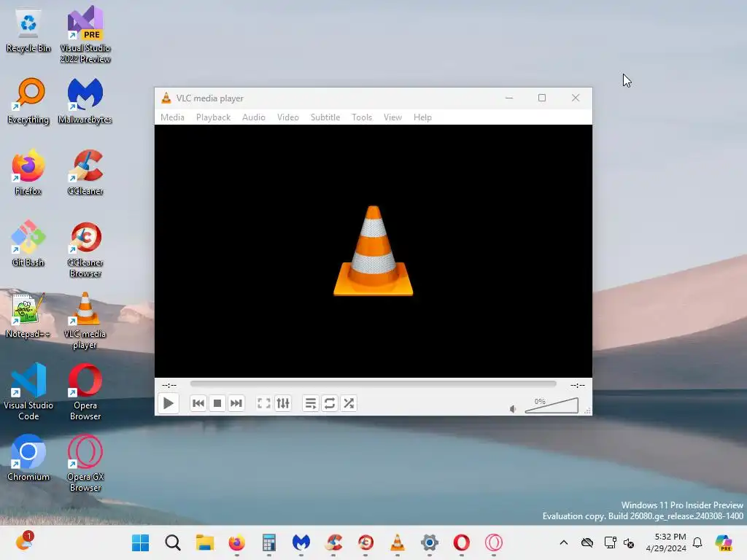The image size is (747, 560).
Task: Open Calculator from the taskbar
Action: (x=269, y=542)
